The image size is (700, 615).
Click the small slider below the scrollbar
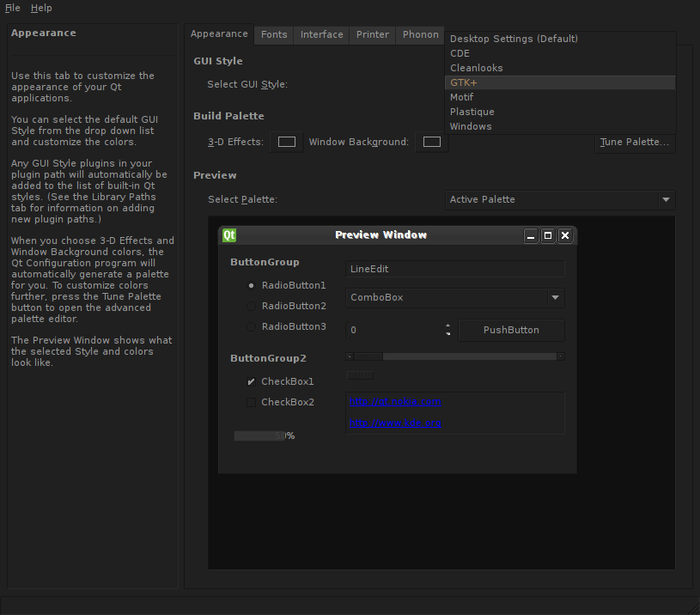point(360,375)
